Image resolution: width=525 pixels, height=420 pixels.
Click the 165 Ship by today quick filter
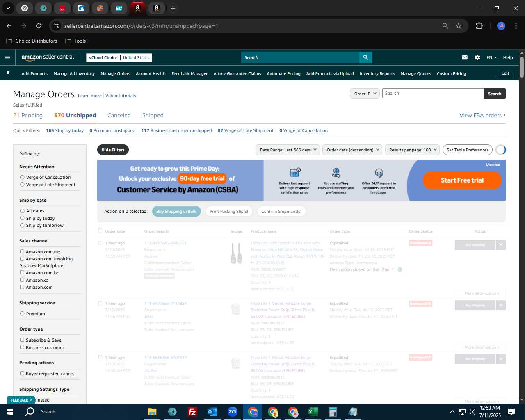(x=65, y=130)
